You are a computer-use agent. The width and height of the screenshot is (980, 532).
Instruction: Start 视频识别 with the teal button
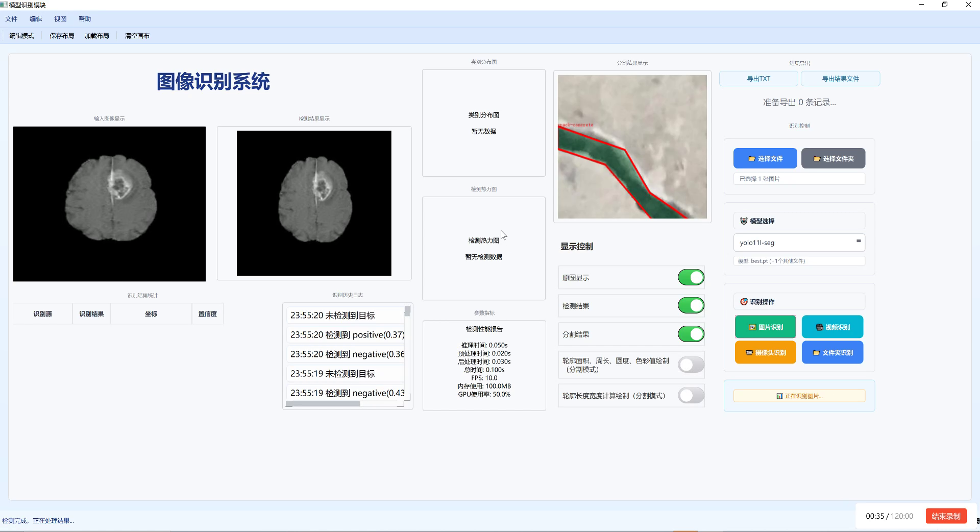pos(832,327)
